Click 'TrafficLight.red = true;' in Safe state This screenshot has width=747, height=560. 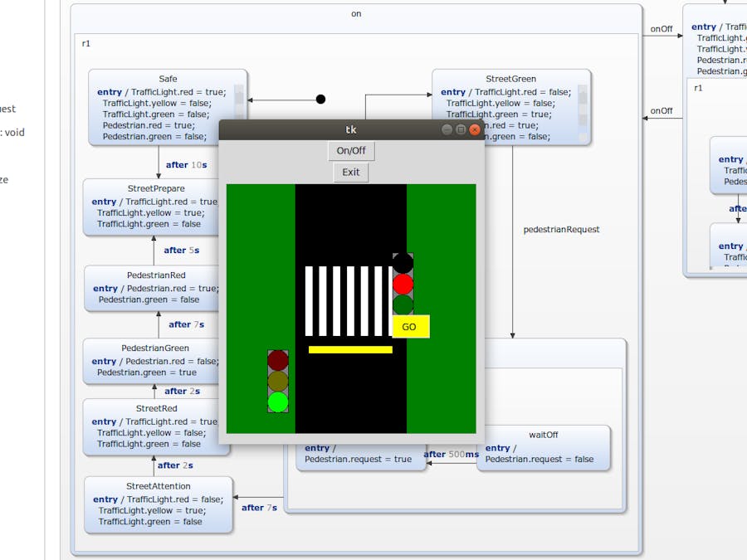point(178,92)
